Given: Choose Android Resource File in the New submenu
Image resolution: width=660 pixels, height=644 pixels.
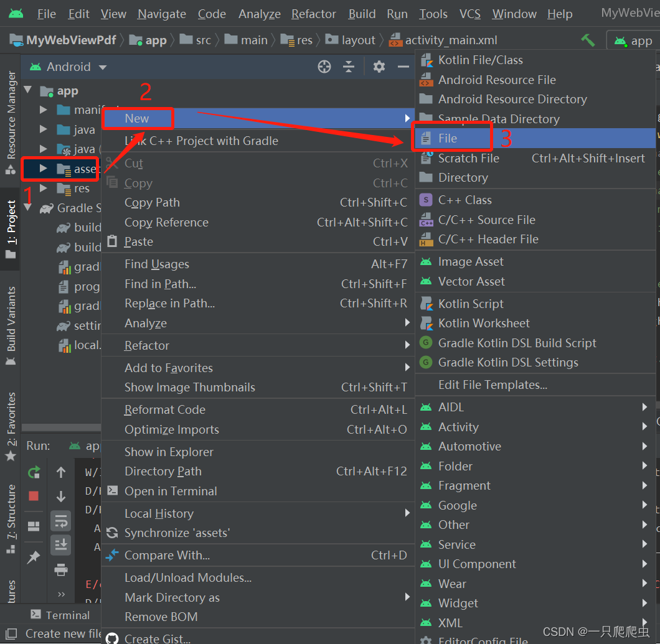Looking at the screenshot, I should (x=535, y=80).
